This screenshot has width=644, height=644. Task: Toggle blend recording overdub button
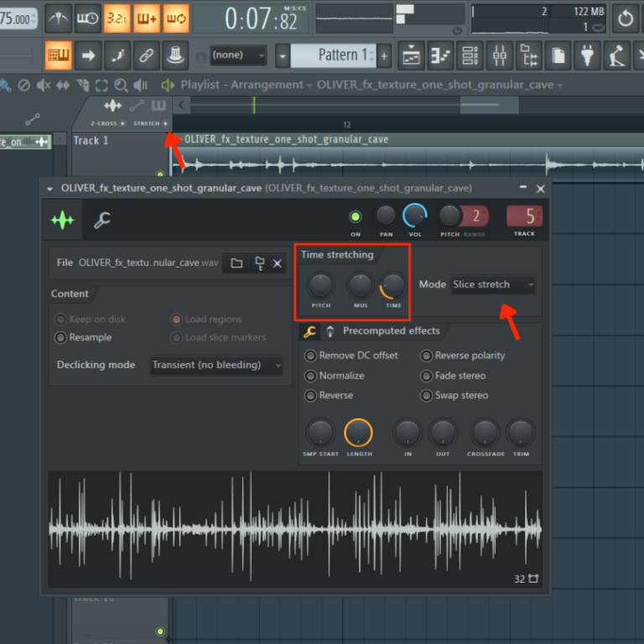click(147, 18)
